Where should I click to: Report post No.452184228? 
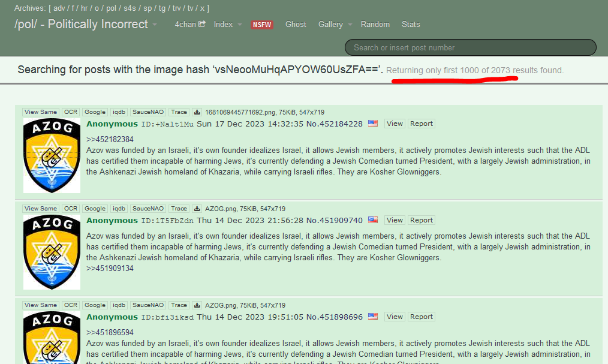pyautogui.click(x=422, y=124)
